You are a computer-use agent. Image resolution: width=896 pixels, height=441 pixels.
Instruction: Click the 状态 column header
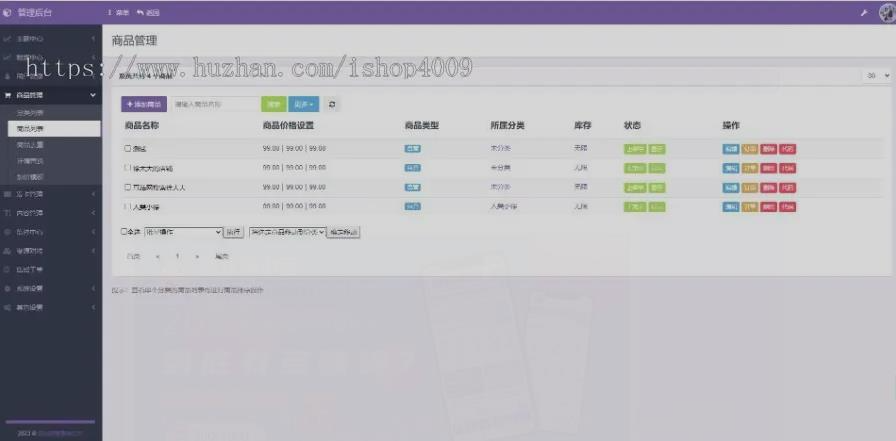(x=633, y=126)
